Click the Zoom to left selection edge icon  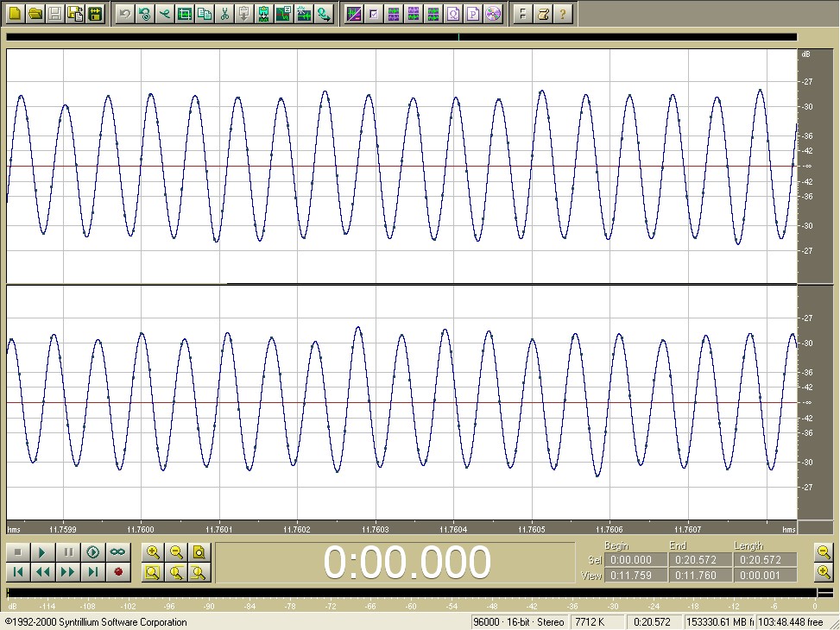click(x=176, y=572)
